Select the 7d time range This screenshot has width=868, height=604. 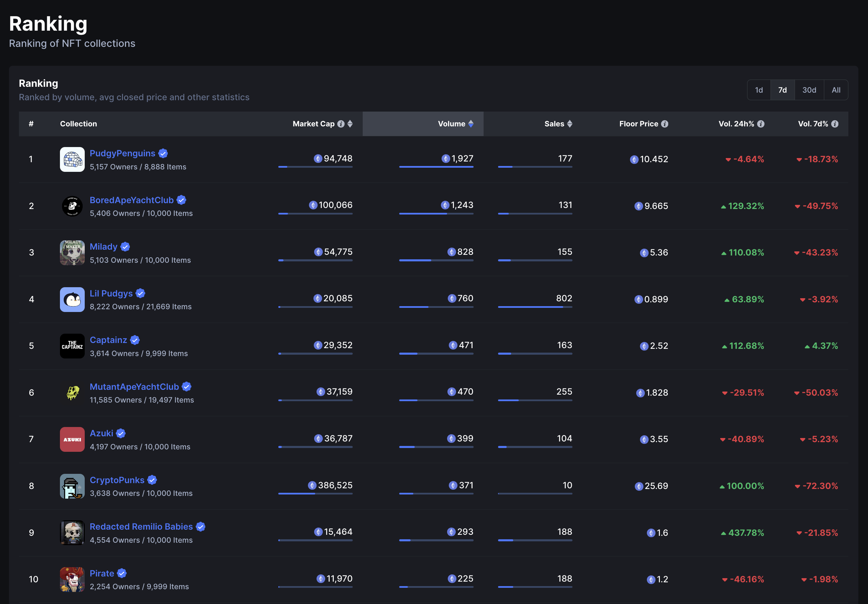783,90
